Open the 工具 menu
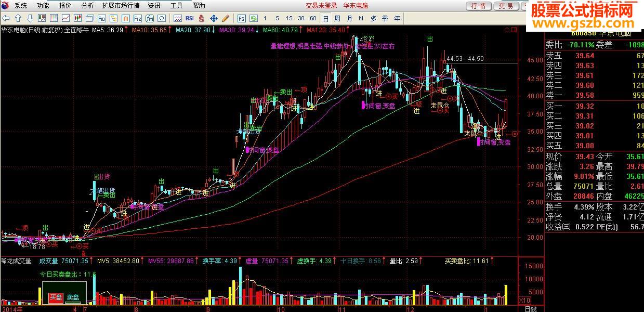Image resolution: width=644 pixels, height=312 pixels. [x=176, y=6]
